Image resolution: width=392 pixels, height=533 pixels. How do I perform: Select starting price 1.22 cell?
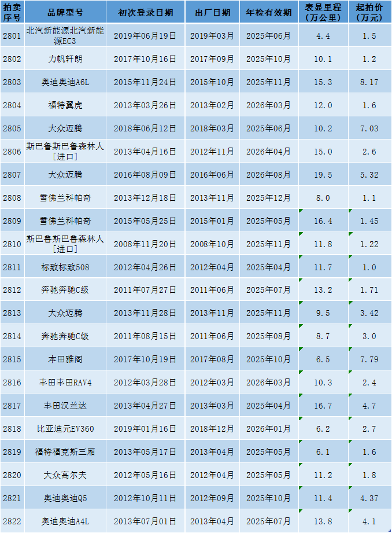[369, 244]
